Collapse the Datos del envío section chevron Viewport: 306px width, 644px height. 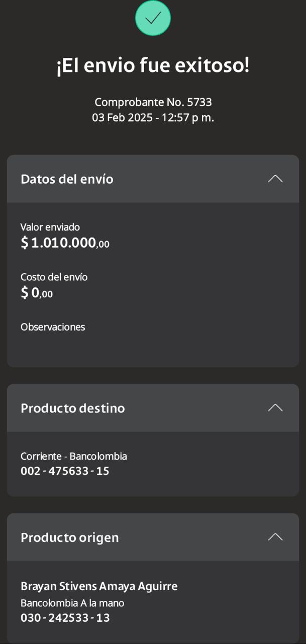click(x=275, y=179)
